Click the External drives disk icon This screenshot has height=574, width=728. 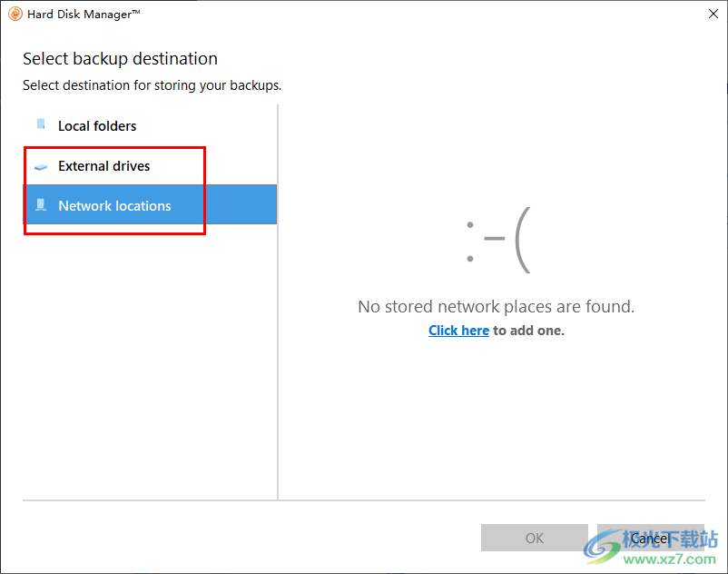(x=41, y=166)
